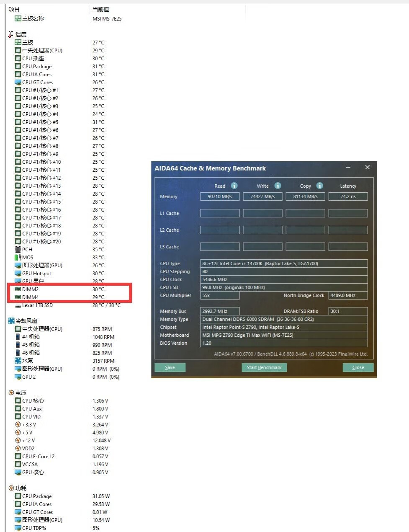This screenshot has width=409, height=532.
Task: Click the Write info icon
Action: 278,186
